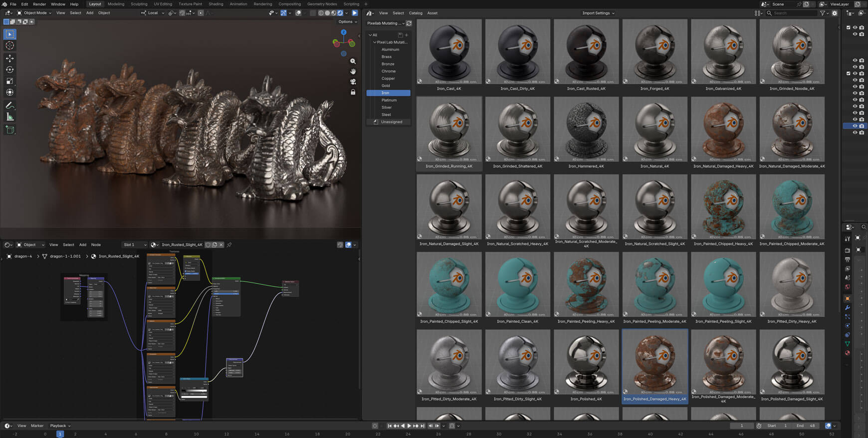Select the Move tool

(9, 58)
